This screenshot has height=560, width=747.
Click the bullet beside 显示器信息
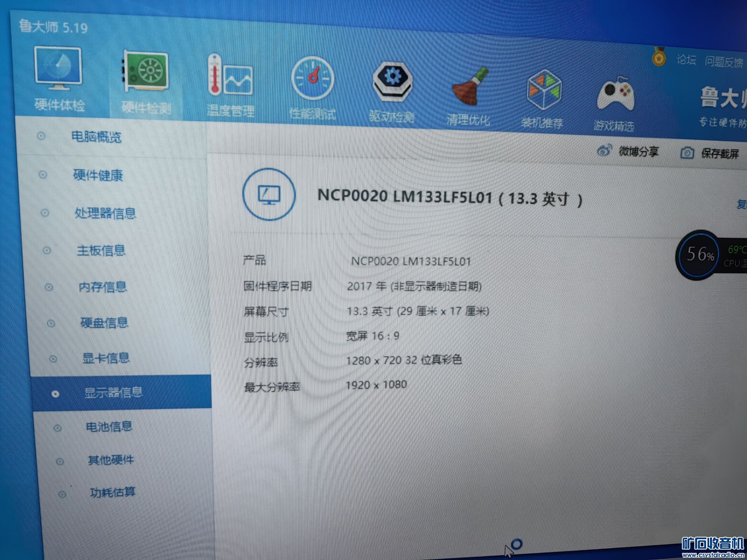pyautogui.click(x=55, y=394)
